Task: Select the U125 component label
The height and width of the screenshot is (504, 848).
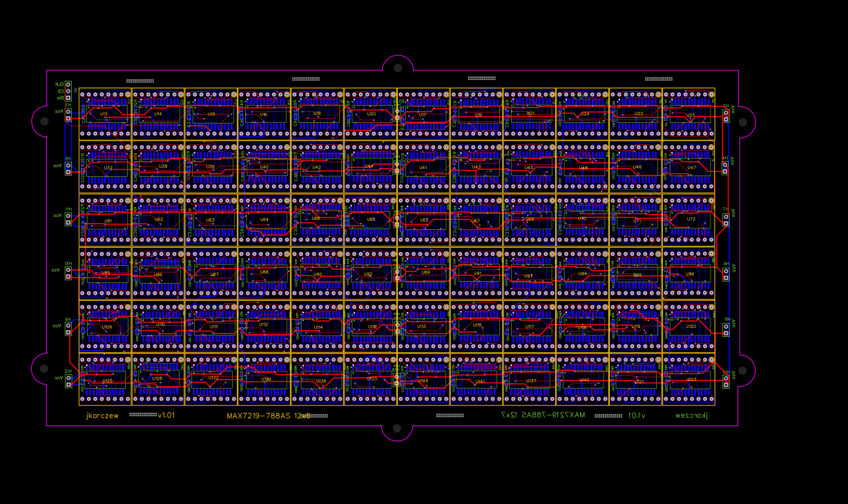Action: (x=107, y=380)
